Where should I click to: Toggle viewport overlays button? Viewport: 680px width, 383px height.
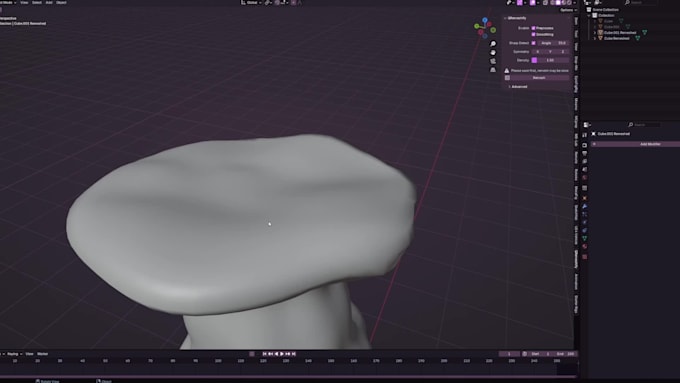coord(533,3)
